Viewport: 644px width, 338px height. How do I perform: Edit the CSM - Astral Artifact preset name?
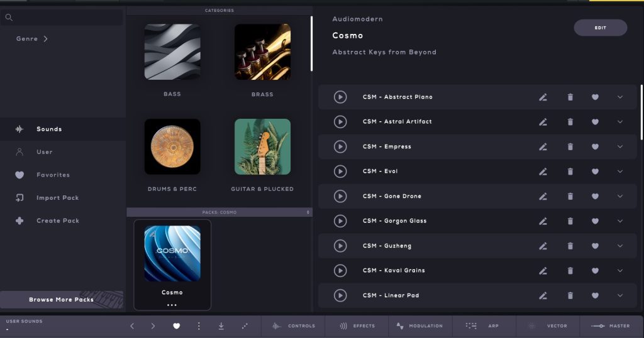543,122
